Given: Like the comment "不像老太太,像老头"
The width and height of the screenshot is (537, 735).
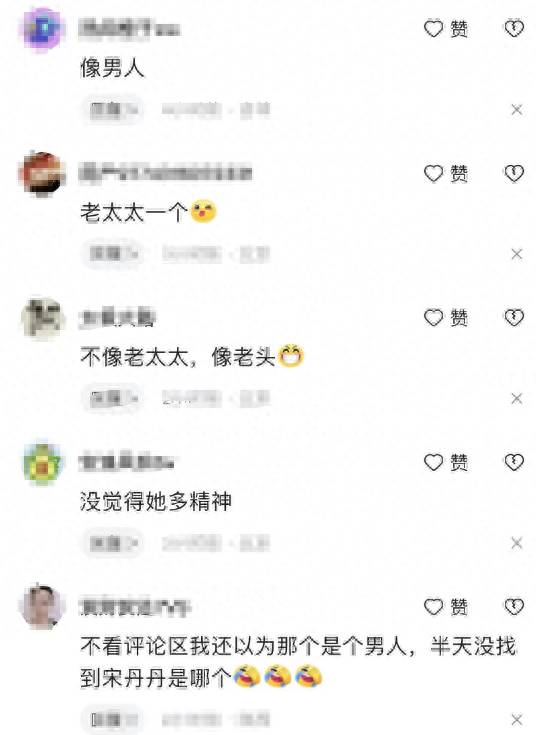Looking at the screenshot, I should point(446,318).
